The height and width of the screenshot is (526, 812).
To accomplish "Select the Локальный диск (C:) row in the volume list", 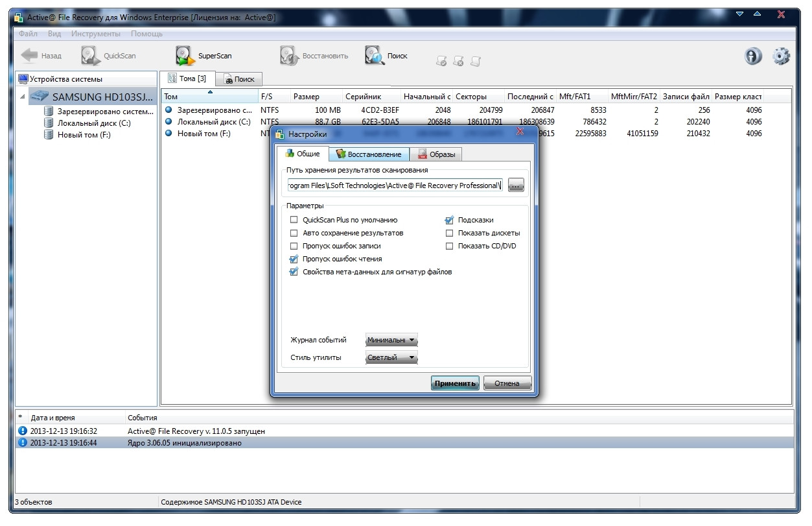I will (478, 122).
